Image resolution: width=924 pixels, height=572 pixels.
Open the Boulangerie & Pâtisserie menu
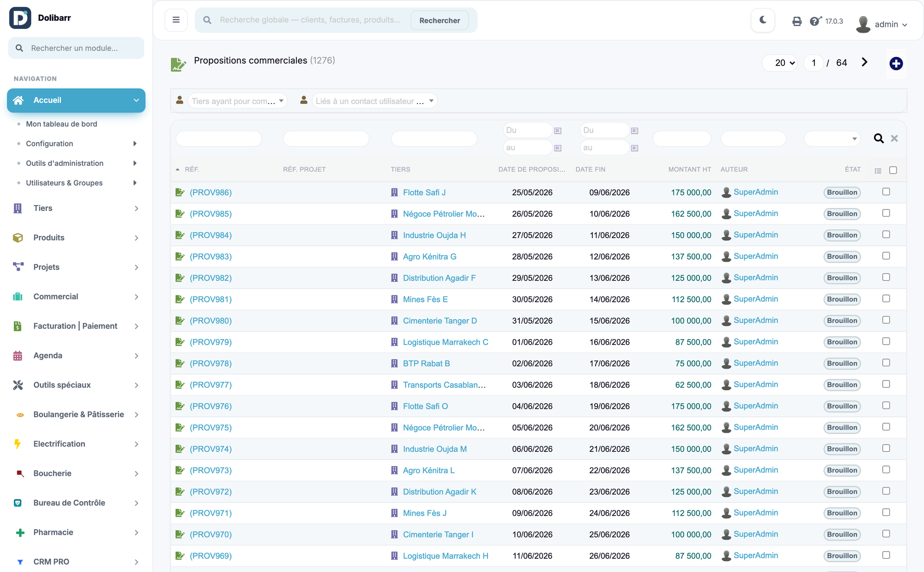[76, 414]
